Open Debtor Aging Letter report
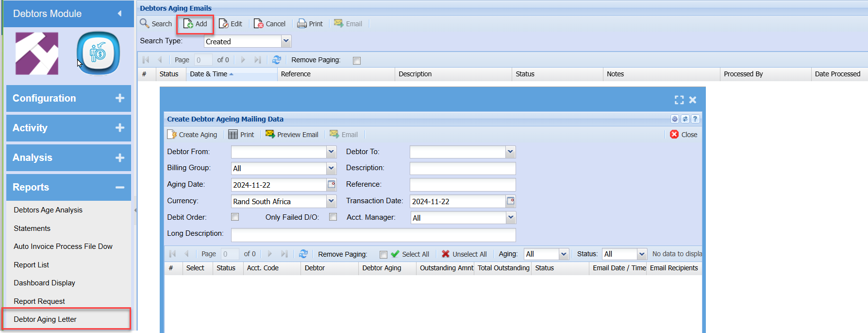This screenshot has height=333, width=868. point(45,319)
